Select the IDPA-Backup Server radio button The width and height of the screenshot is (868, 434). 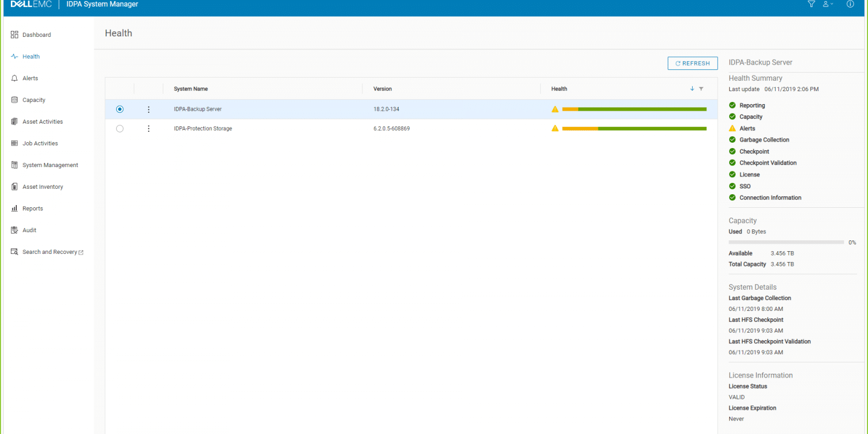[119, 109]
